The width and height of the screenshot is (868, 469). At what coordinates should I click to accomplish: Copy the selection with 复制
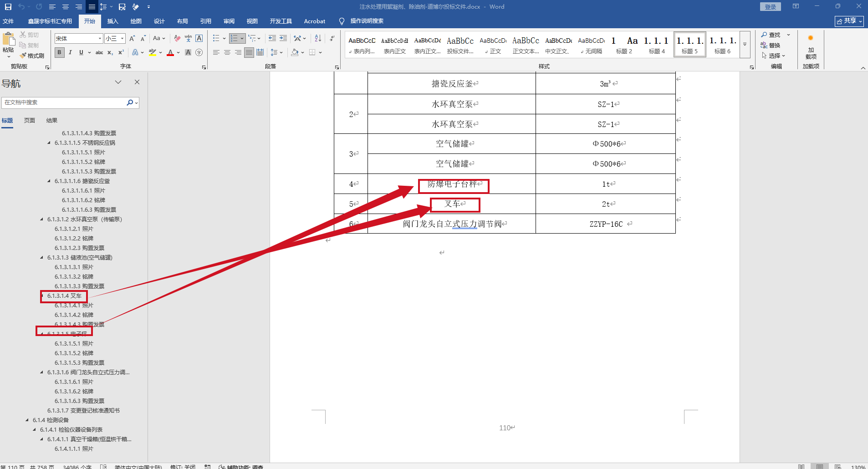29,45
